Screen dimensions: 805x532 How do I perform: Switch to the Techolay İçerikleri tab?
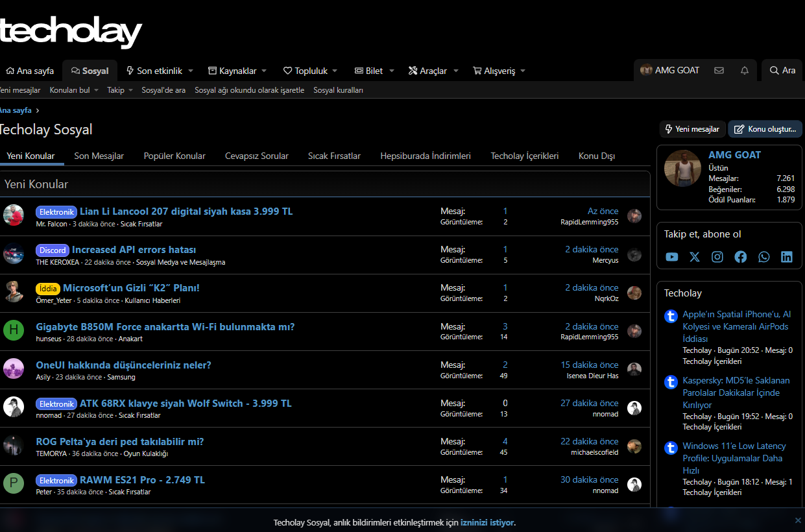pos(525,156)
